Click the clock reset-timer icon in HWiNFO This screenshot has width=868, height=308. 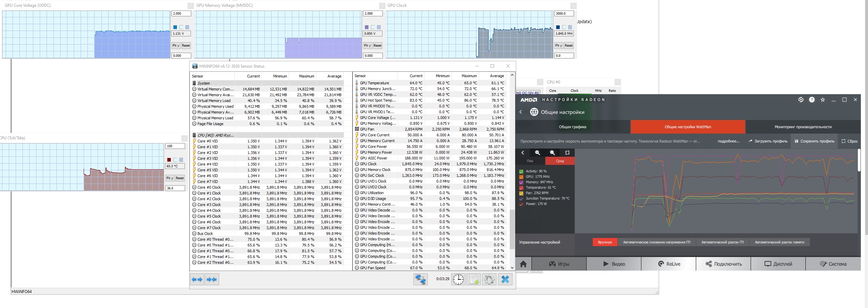pos(458,279)
